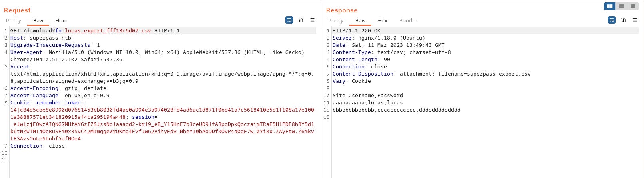Click the Accept header name on line 5
644x178 pixels.
[20, 67]
